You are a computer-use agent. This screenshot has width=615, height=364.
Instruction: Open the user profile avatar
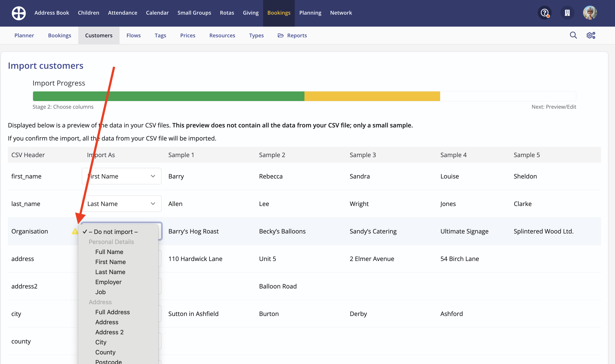590,13
